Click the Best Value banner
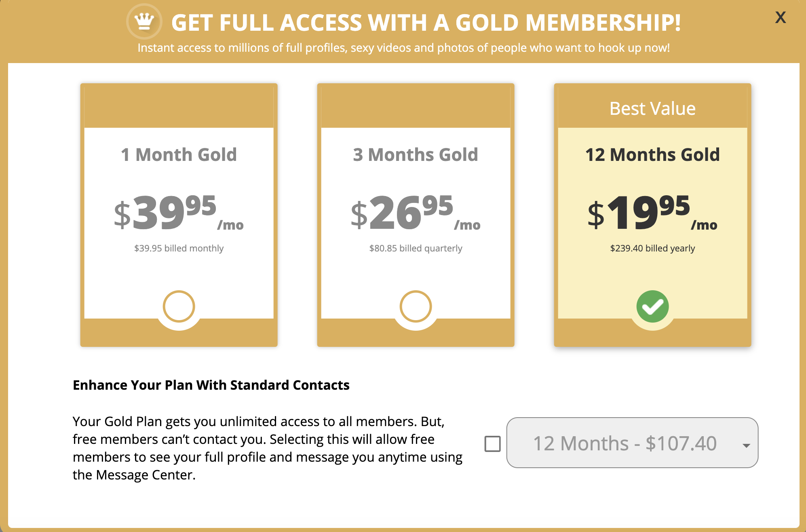The width and height of the screenshot is (806, 532). pyautogui.click(x=652, y=108)
